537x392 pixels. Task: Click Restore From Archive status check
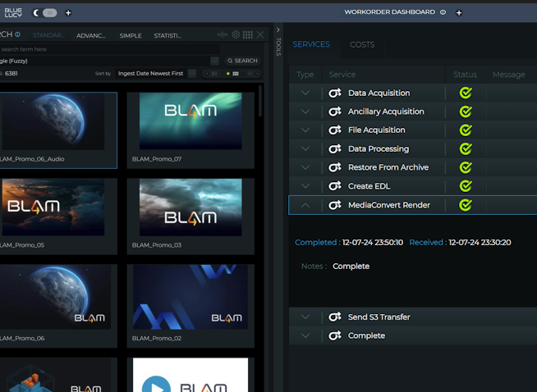point(466,167)
